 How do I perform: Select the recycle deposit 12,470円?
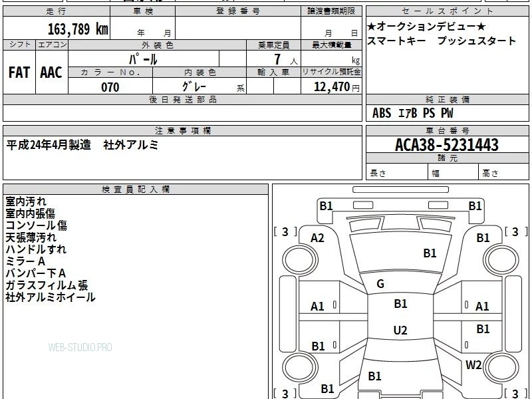point(336,87)
